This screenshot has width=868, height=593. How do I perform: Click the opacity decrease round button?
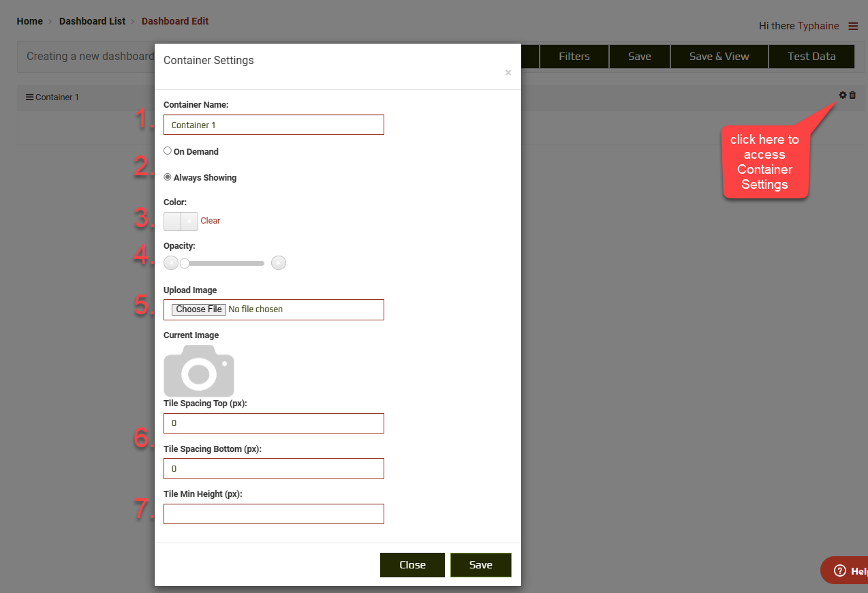171,263
